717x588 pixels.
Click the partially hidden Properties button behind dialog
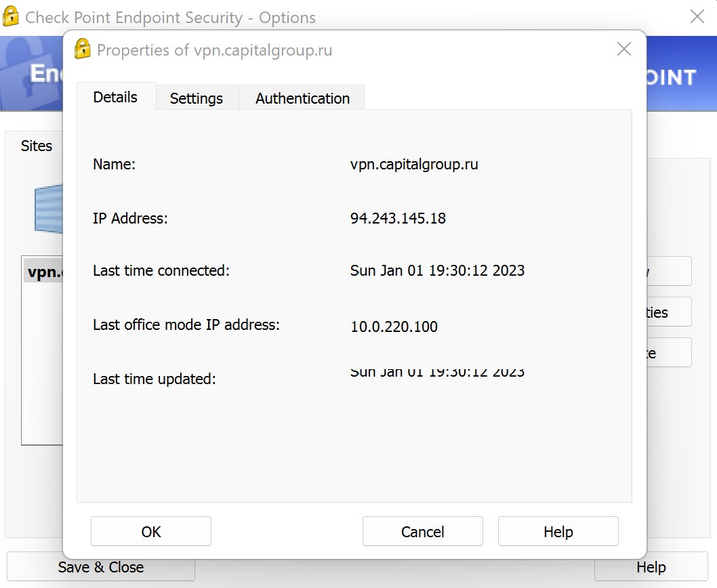coord(668,312)
